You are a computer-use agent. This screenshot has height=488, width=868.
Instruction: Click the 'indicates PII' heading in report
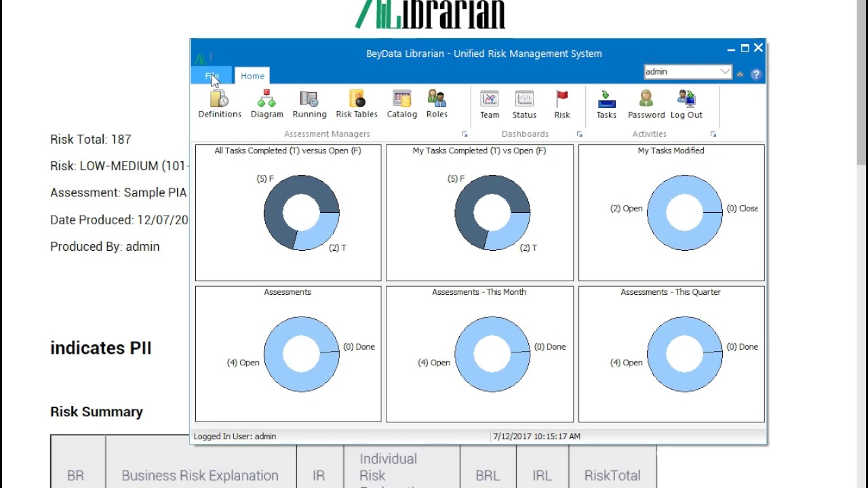point(101,348)
